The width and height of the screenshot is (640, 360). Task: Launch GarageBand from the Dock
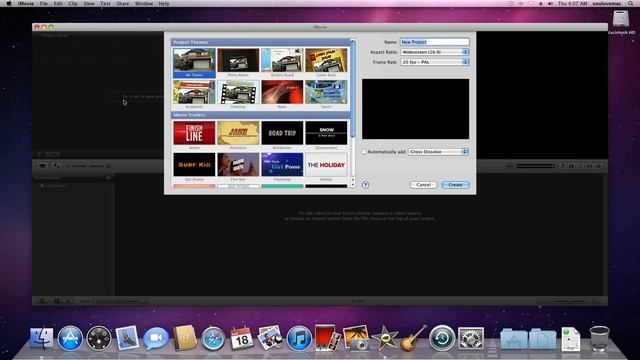(413, 338)
